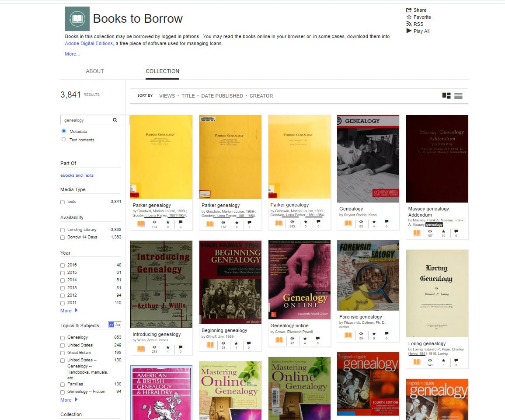
Task: Switch to tile grid view icon
Action: pyautogui.click(x=446, y=95)
